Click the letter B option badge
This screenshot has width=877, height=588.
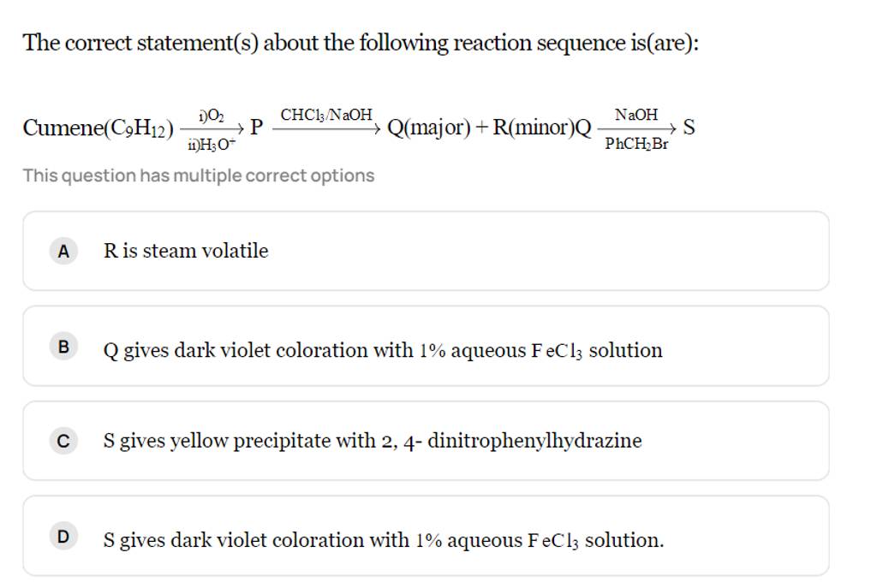pos(62,347)
